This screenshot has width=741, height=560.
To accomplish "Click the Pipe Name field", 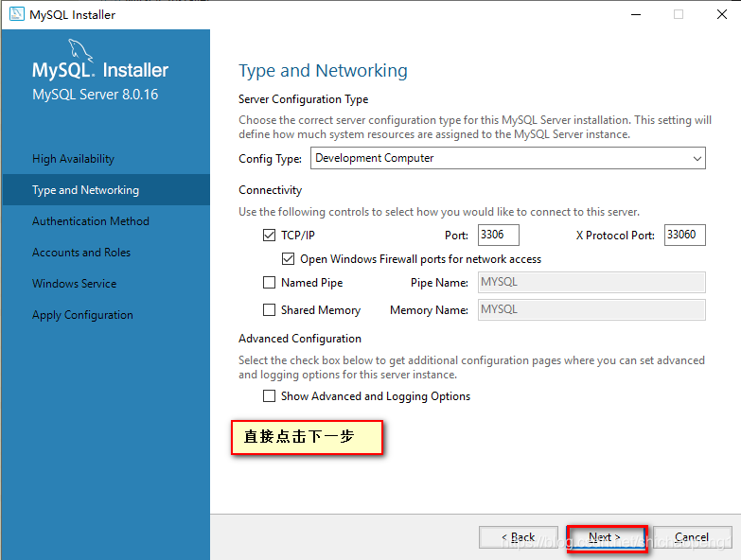I will coord(591,282).
